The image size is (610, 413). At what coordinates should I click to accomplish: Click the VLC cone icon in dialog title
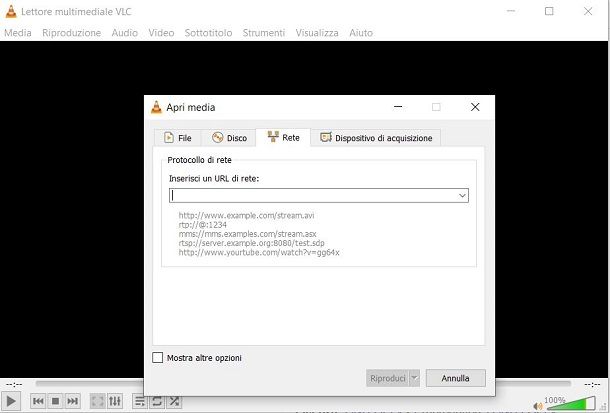coord(156,107)
